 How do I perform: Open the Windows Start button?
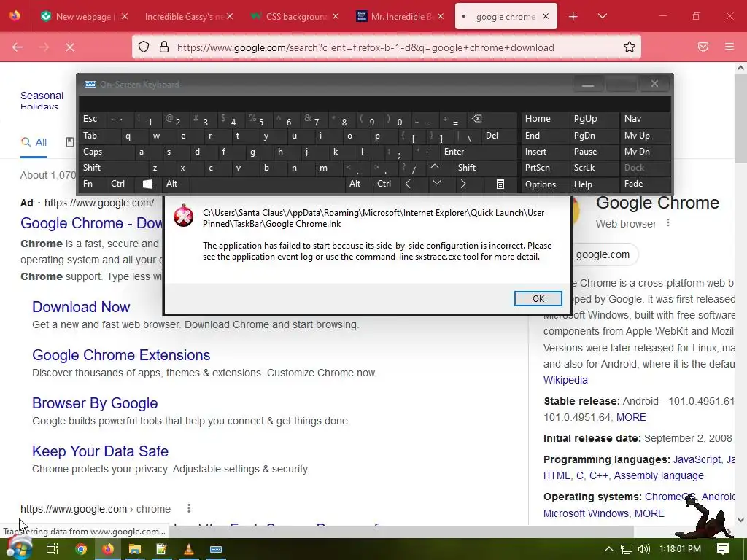click(19, 548)
